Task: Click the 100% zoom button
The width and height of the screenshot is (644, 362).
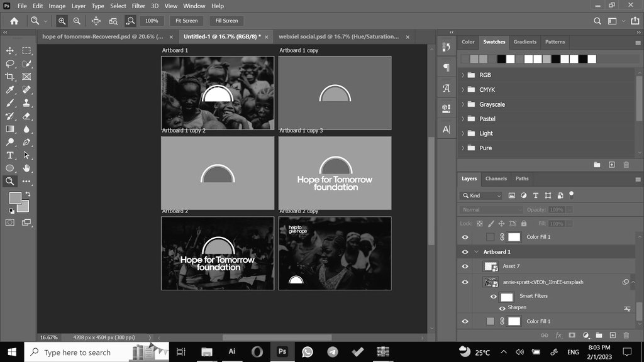Action: (x=152, y=21)
